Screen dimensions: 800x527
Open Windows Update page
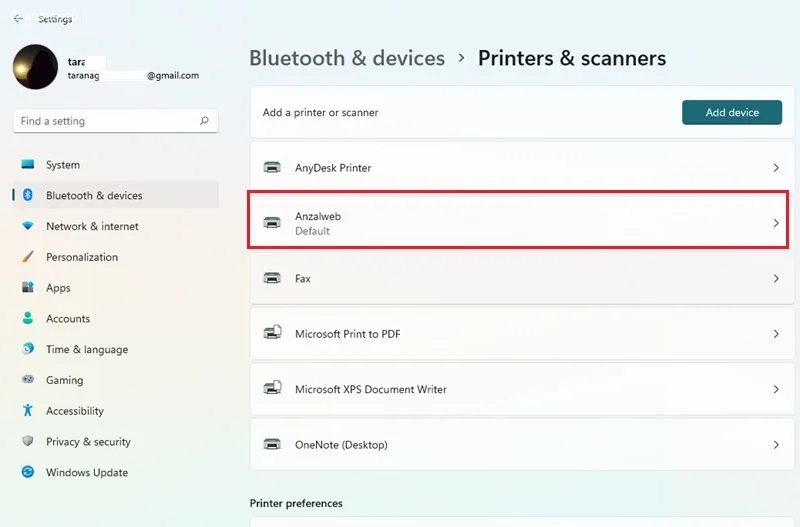pos(116,472)
